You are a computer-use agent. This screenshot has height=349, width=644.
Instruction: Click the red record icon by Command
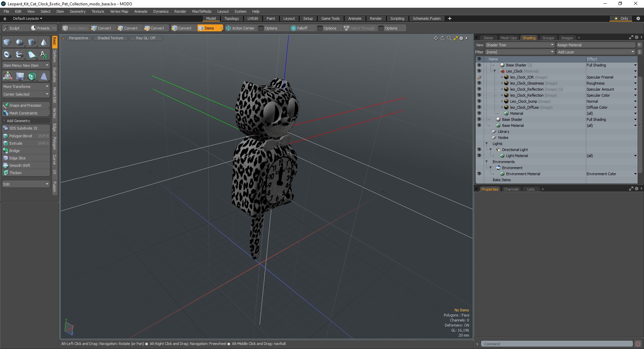tap(638, 344)
